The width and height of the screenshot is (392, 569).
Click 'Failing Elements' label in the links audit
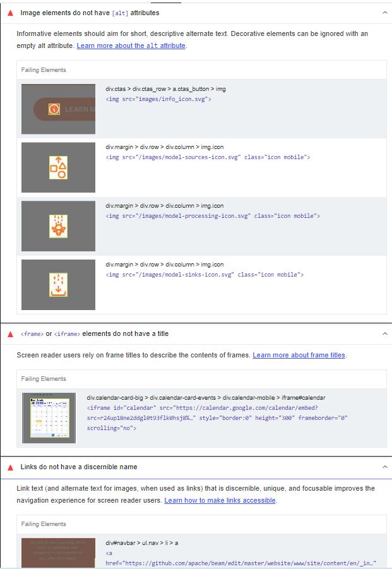tap(44, 524)
